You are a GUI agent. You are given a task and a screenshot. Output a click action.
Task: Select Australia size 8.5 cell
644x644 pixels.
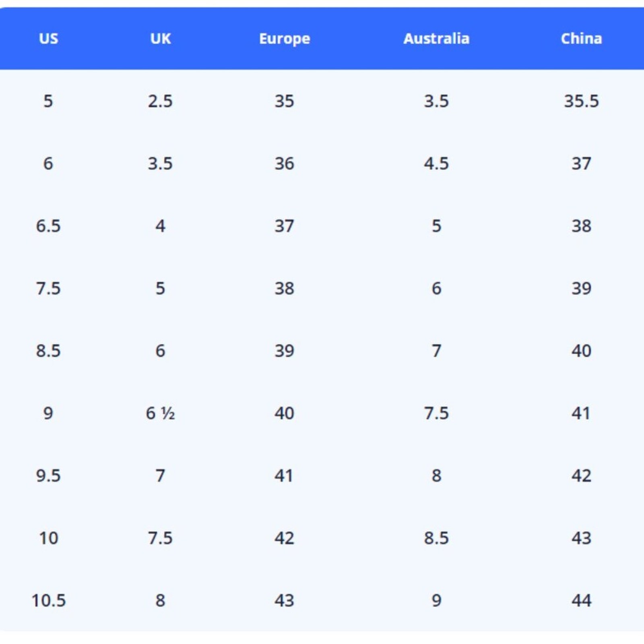click(436, 538)
